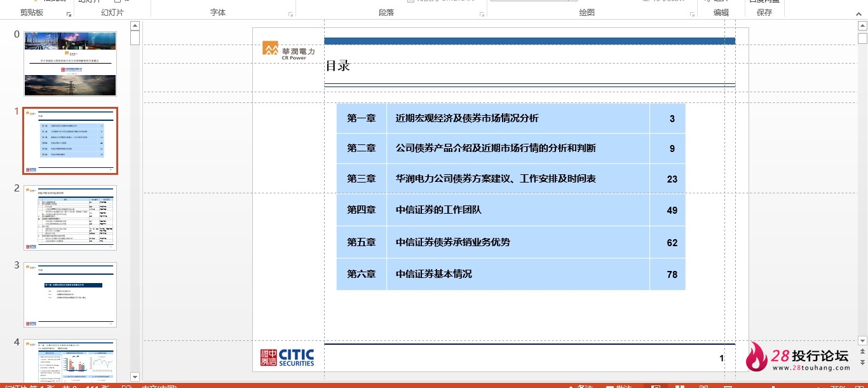Viewport: 868px width, 388px height.
Task: Click the 第一章 cell
Action: (362, 118)
